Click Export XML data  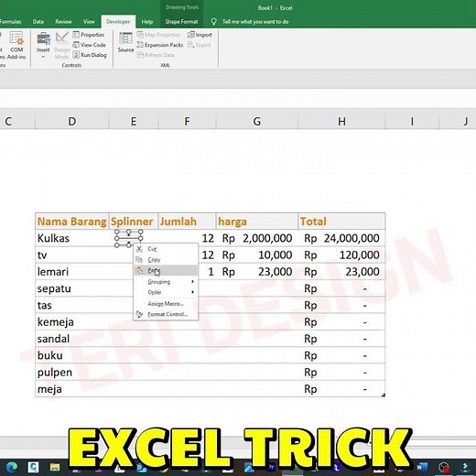pyautogui.click(x=200, y=45)
